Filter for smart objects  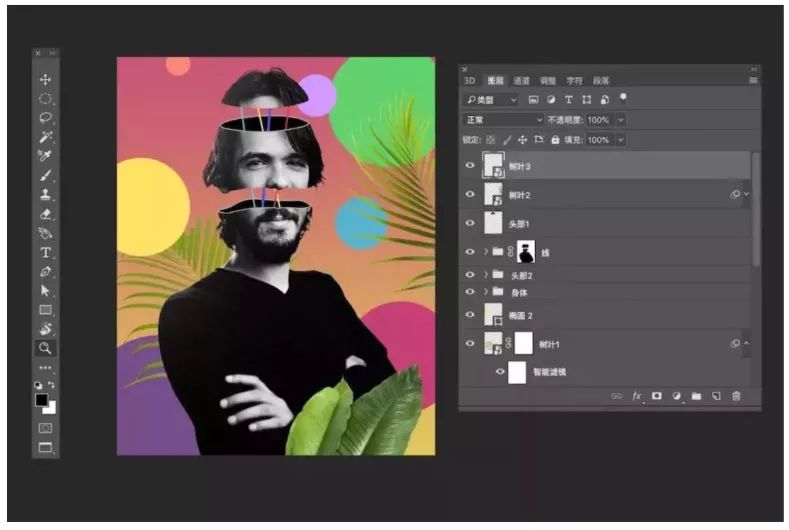pos(605,100)
